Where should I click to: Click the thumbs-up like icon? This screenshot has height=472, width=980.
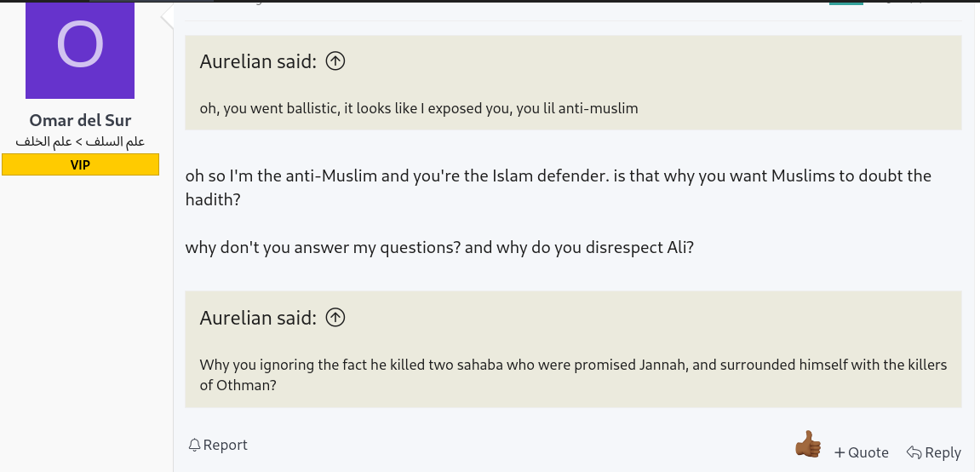[x=807, y=444]
